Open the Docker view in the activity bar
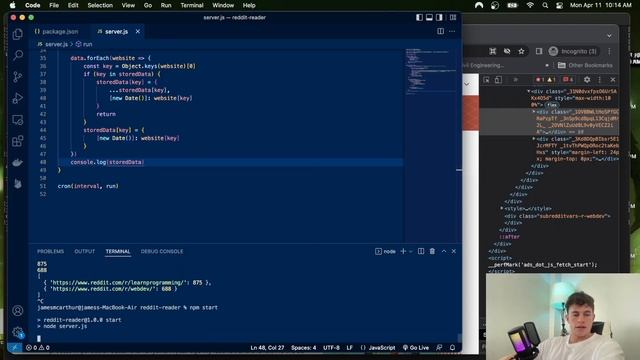This screenshot has width=640, height=360. point(18,162)
